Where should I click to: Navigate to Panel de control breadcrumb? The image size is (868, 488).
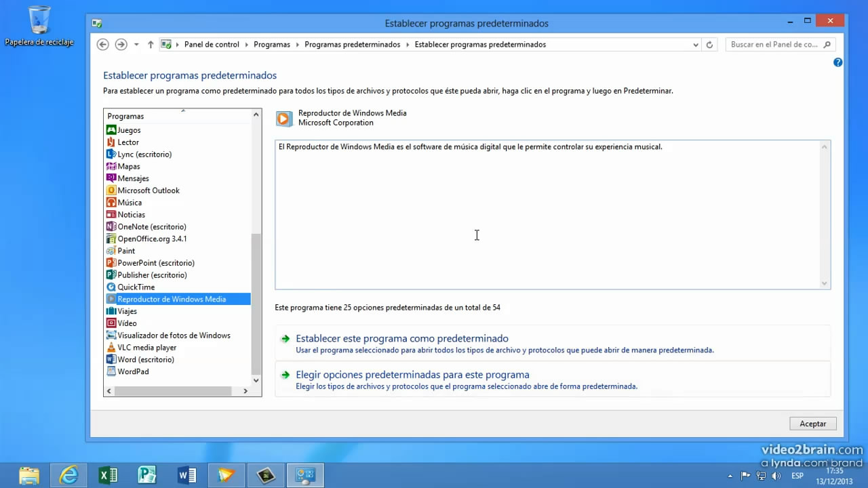click(x=212, y=45)
